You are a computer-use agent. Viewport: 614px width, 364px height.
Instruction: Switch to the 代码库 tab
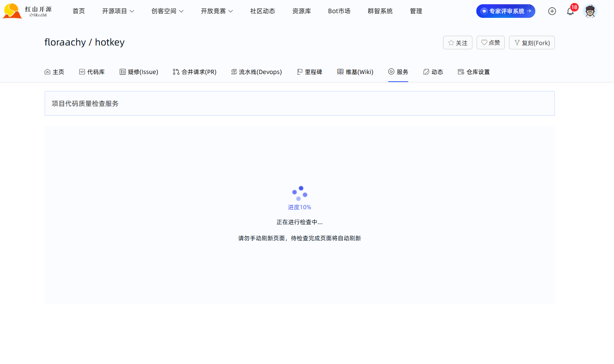[92, 72]
